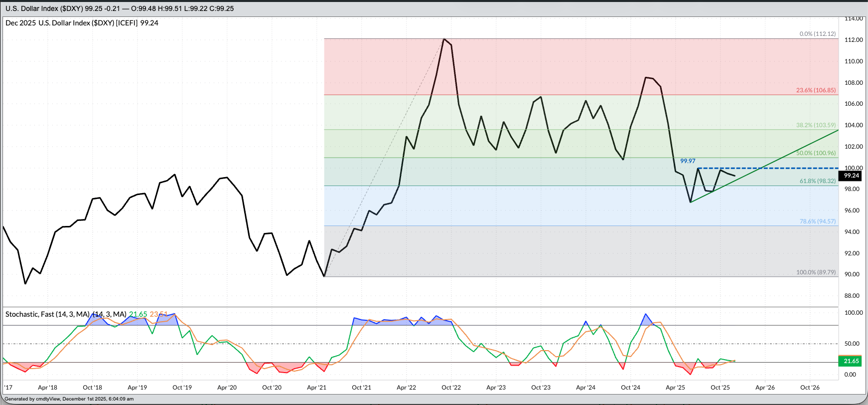Select the blue dashed horizontal resistance line

[x=797, y=168]
